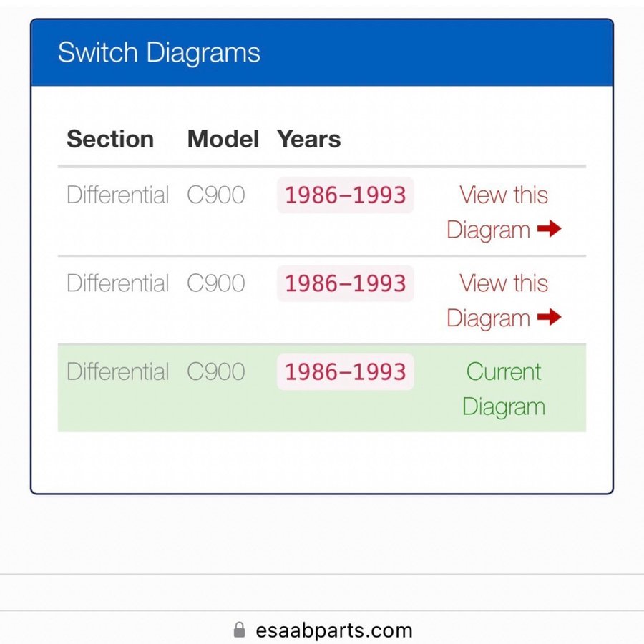Click the C900 model in the first row
Screen dimensions: 644x644
coord(216,195)
